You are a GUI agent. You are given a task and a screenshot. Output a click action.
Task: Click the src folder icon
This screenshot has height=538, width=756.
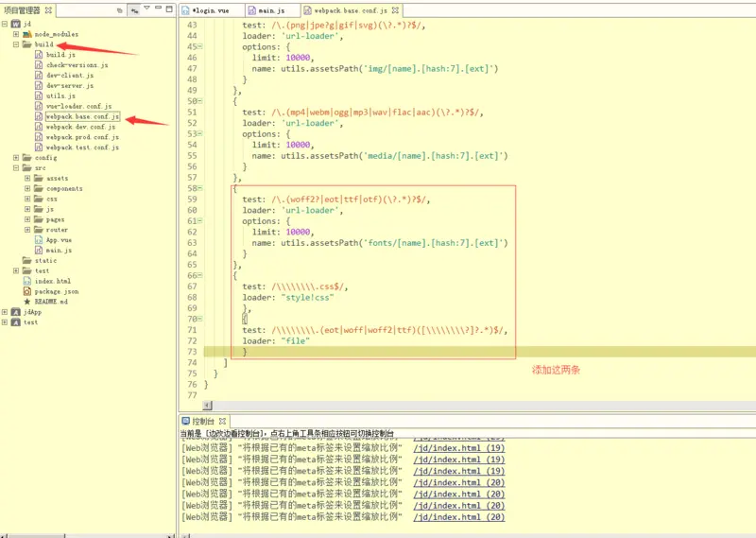27,167
